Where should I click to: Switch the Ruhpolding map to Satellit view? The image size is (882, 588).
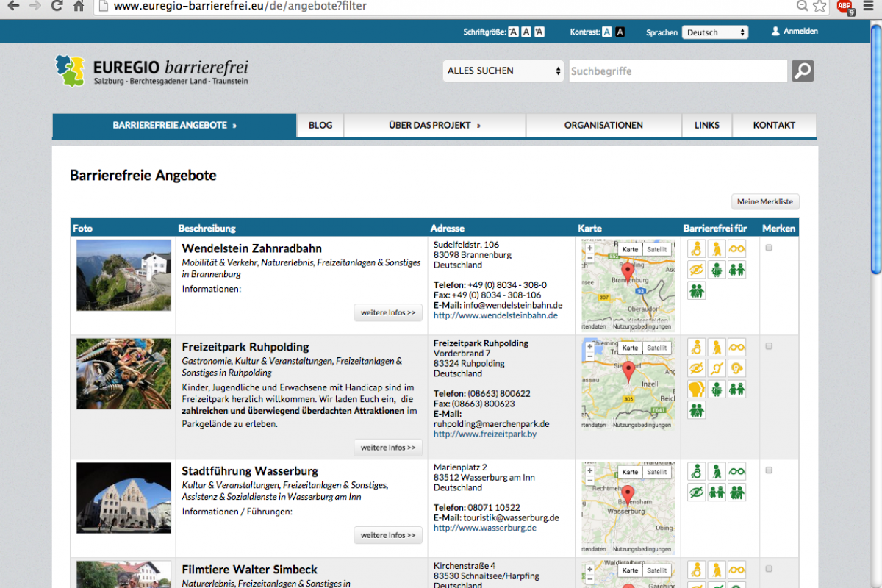pyautogui.click(x=657, y=348)
